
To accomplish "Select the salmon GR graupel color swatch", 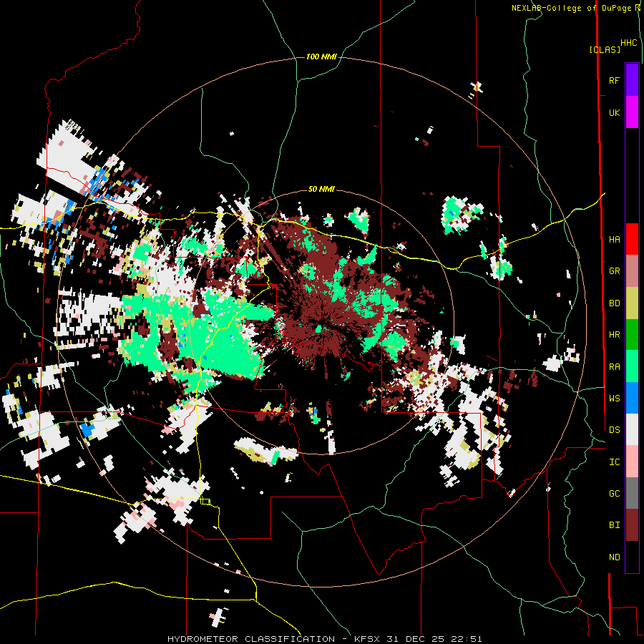I will click(x=632, y=271).
